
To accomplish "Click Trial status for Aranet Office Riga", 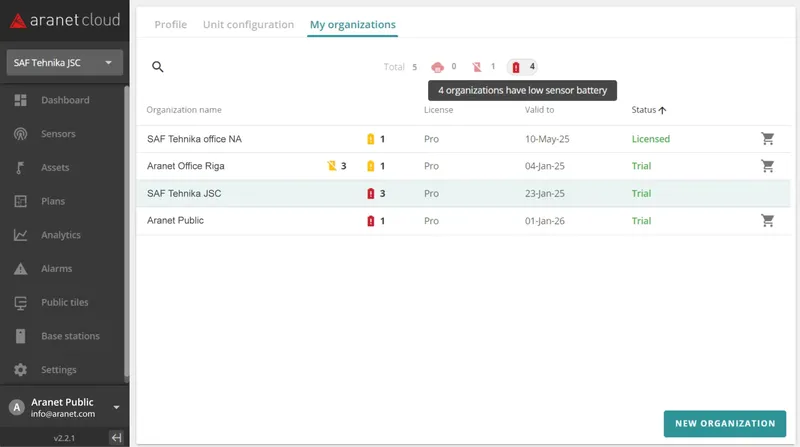I will (641, 166).
